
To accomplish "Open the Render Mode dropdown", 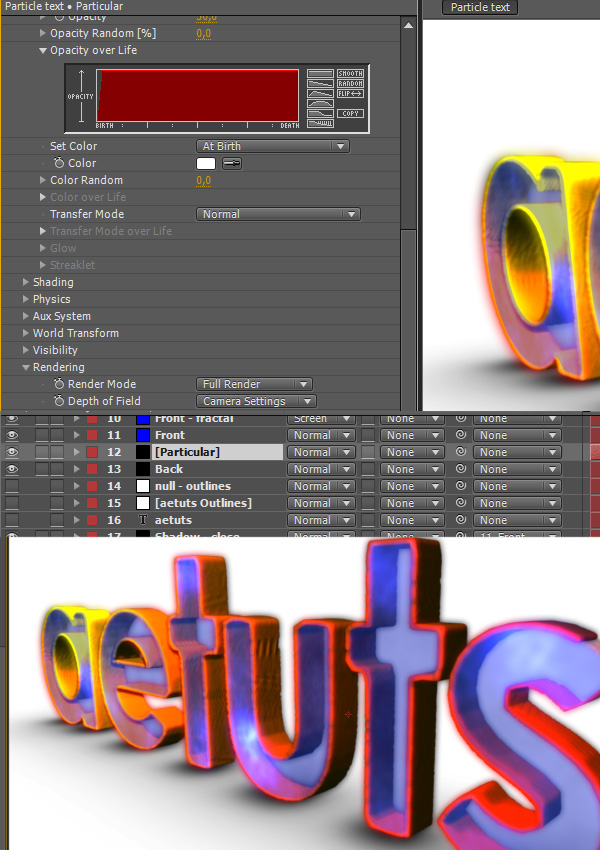I will 254,384.
